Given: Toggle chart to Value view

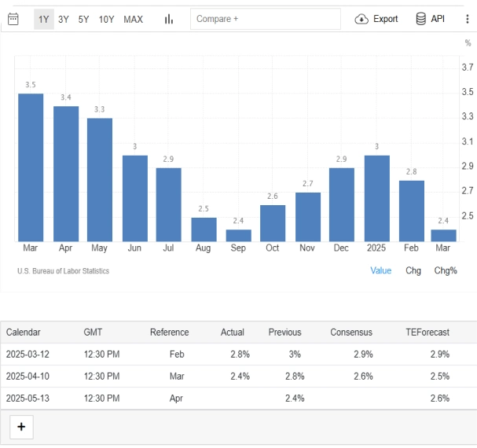Looking at the screenshot, I should click(380, 270).
